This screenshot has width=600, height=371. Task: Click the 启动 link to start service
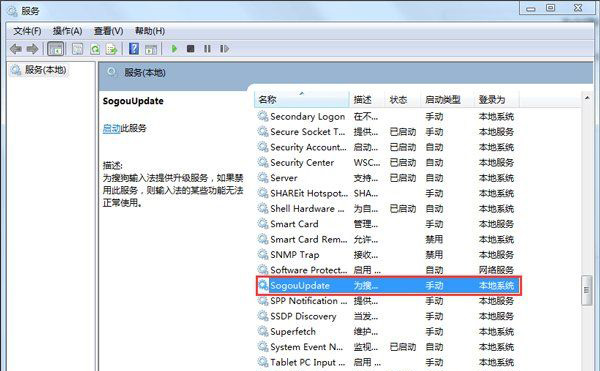[x=111, y=128]
